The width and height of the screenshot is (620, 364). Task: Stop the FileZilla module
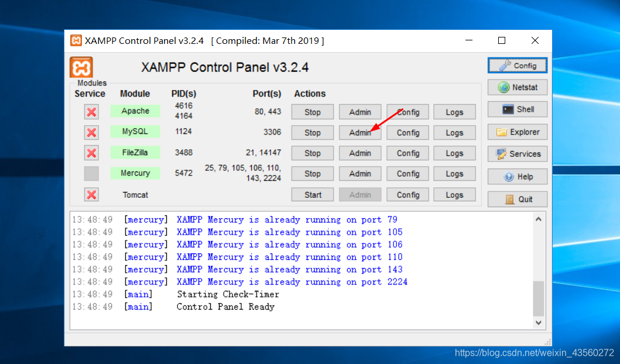[x=313, y=153]
